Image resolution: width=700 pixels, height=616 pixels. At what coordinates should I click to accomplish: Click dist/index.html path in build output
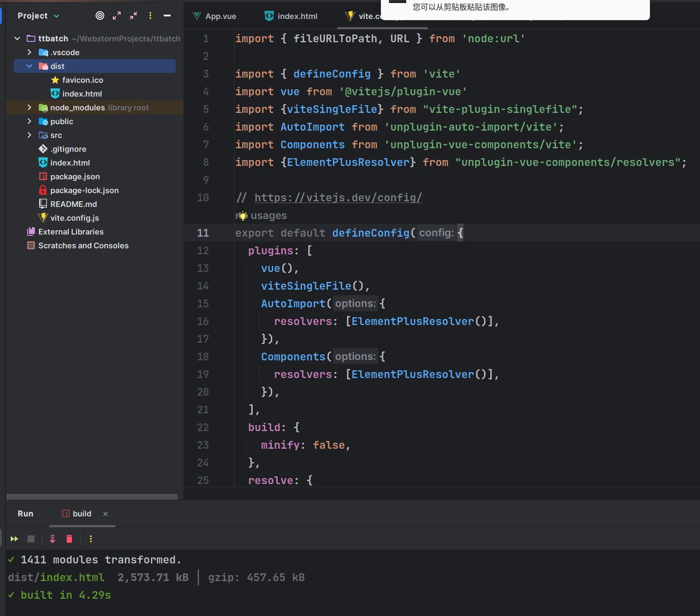[x=56, y=577]
